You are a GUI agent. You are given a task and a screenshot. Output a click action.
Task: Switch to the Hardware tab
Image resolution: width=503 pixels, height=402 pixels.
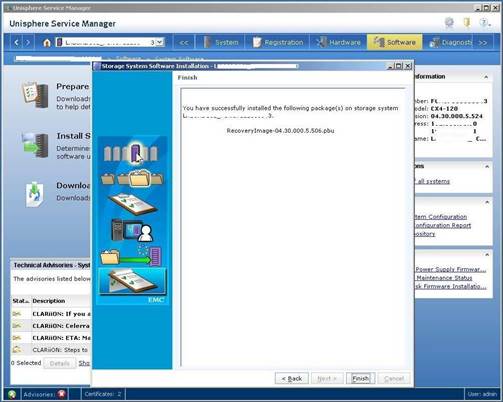click(x=338, y=42)
